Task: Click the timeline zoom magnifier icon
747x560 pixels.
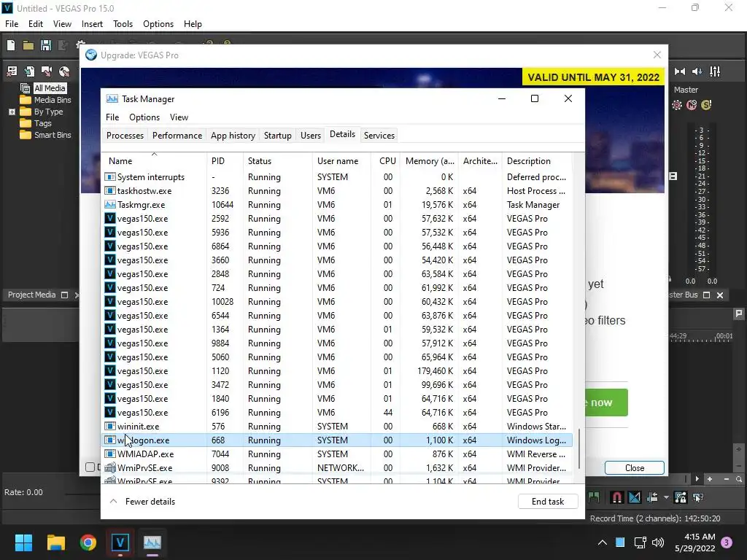Action: (x=739, y=479)
